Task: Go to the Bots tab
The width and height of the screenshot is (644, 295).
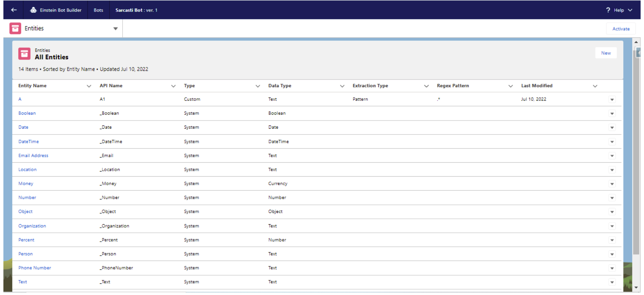Action: [98, 10]
